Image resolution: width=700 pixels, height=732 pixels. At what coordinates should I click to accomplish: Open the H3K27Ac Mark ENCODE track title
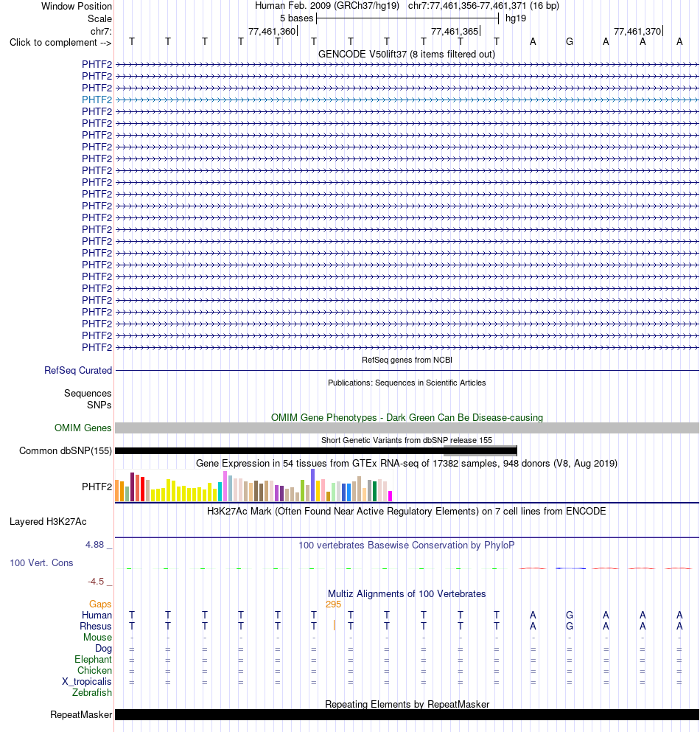click(407, 511)
